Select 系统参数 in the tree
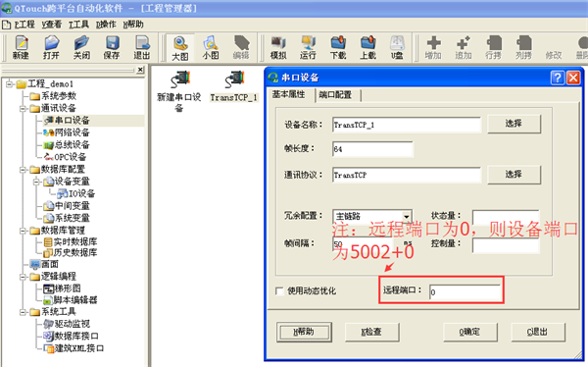The image size is (588, 367). coord(54,96)
